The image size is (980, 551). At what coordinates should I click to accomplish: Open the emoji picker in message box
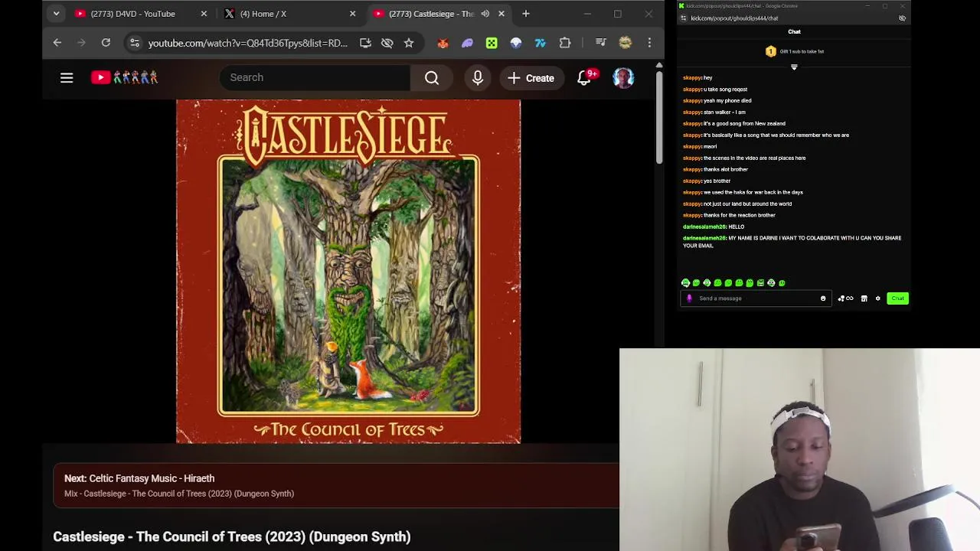[823, 298]
